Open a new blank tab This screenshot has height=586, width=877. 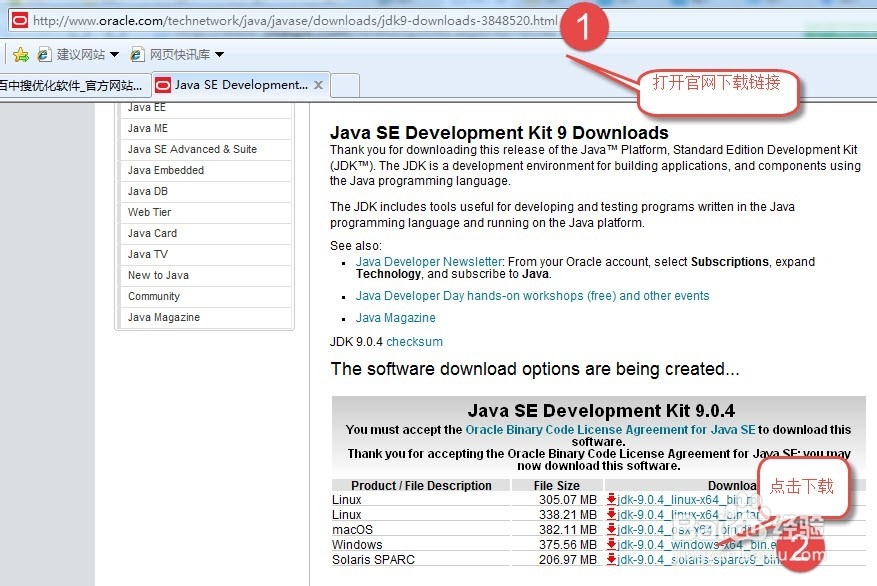tap(345, 86)
